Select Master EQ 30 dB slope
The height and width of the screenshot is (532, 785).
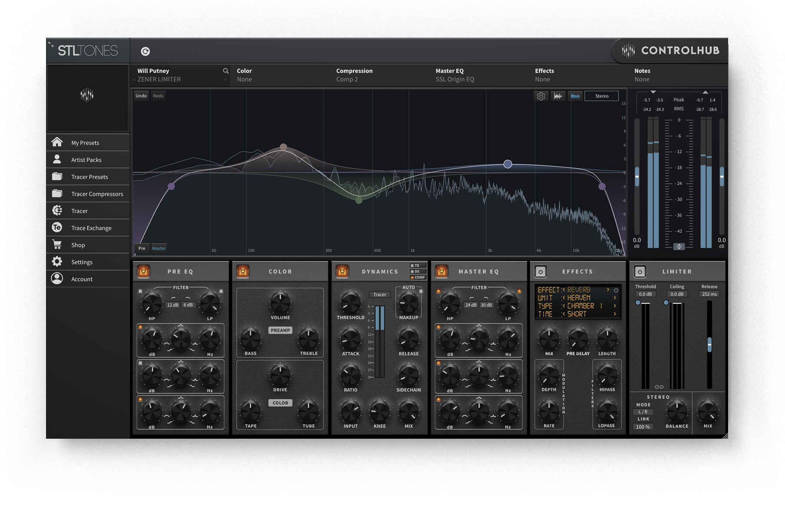pos(486,305)
